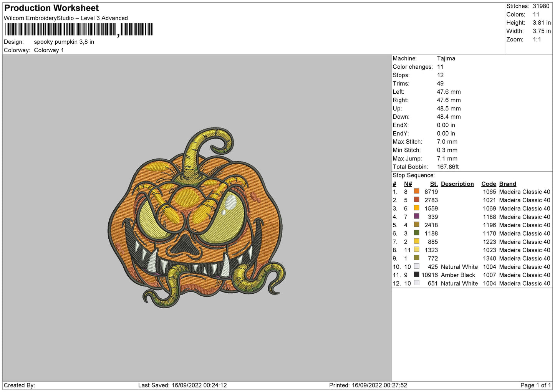Click the Production Worksheet title

tap(51, 8)
